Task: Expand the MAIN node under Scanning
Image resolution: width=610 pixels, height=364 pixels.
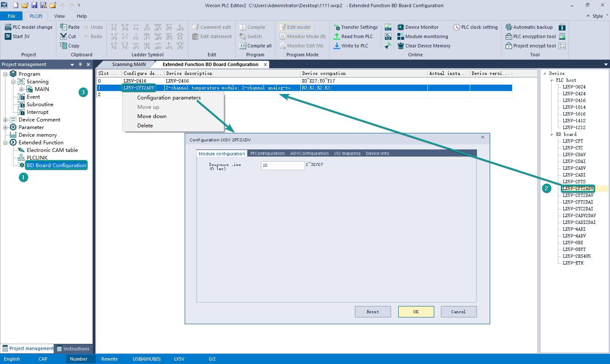Action: point(21,89)
